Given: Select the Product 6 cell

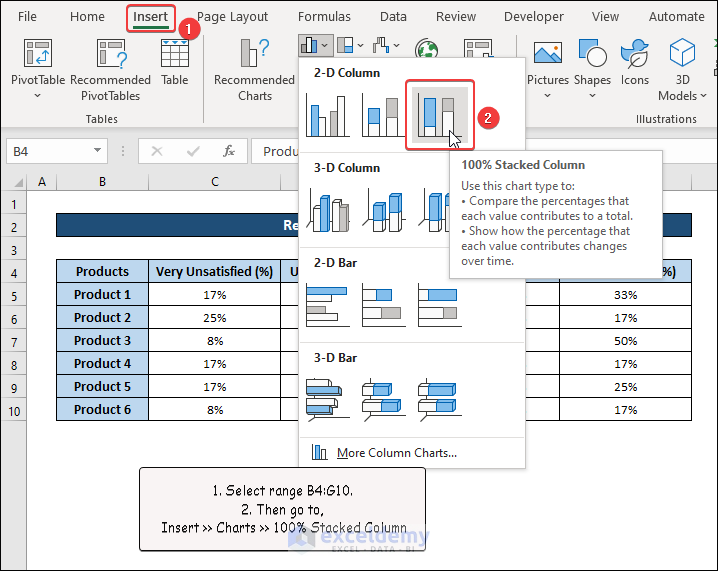Looking at the screenshot, I should (x=103, y=409).
